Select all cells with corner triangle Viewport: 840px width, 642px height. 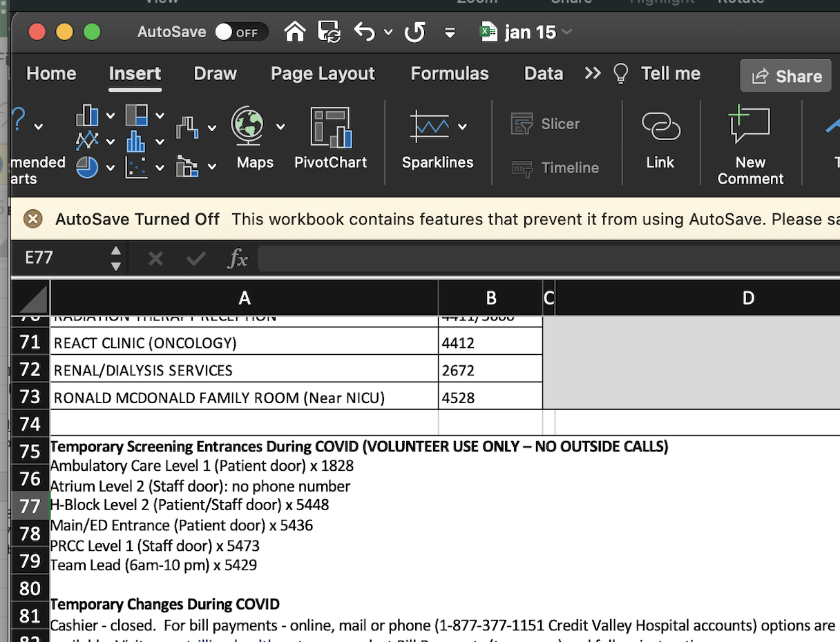point(30,298)
